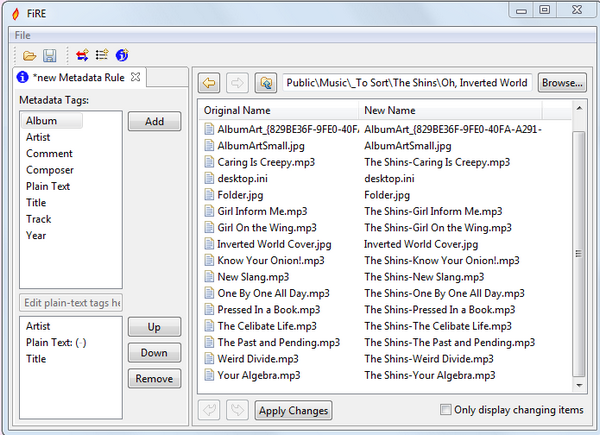Click the disabled forward arrow button

[237, 83]
